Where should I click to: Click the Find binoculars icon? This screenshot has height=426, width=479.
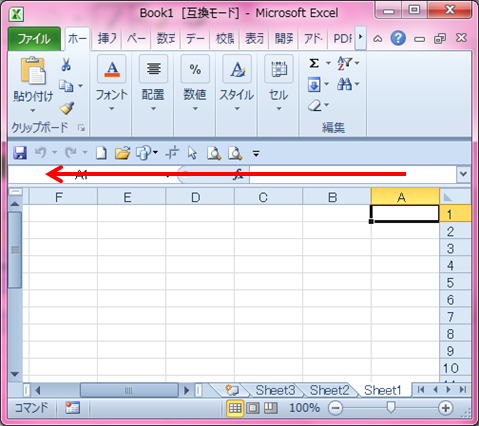click(x=344, y=84)
